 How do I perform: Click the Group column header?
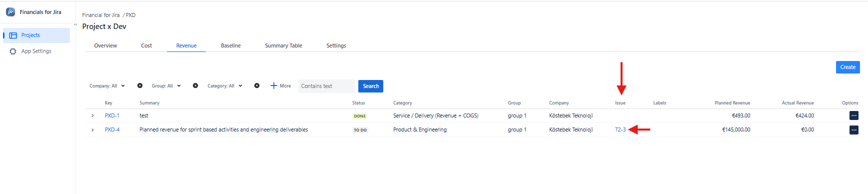coord(514,103)
